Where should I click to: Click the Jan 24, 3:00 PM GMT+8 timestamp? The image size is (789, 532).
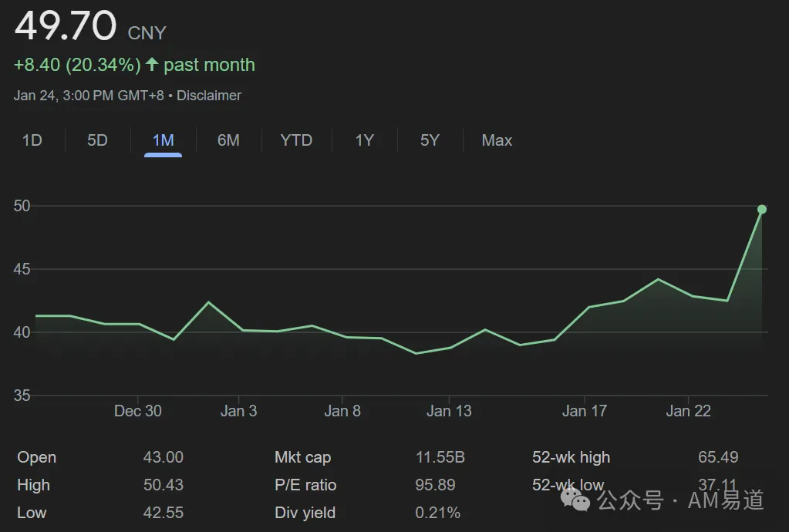89,96
